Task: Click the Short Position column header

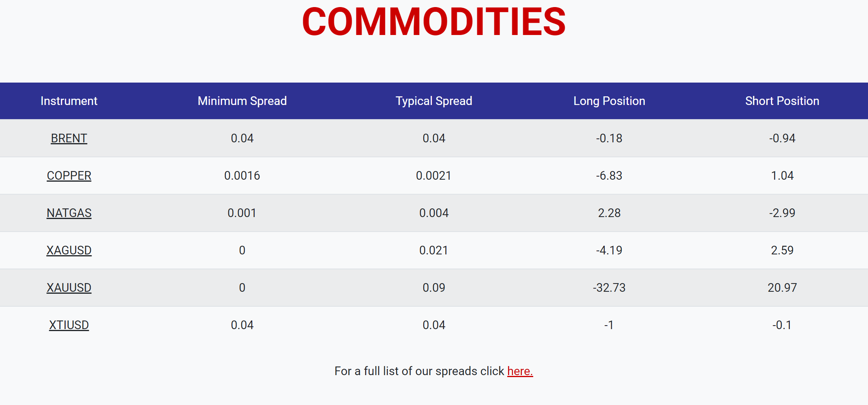Action: click(782, 101)
